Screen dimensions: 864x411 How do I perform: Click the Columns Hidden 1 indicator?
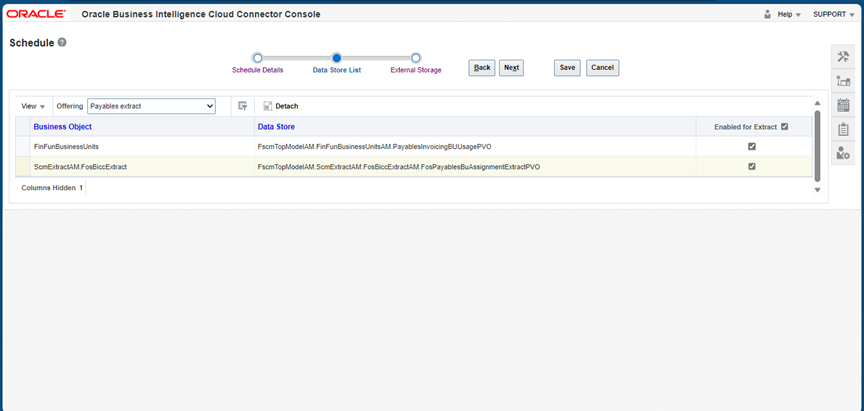coord(52,188)
